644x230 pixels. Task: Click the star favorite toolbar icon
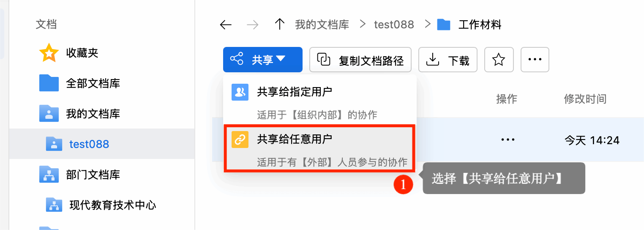tap(499, 60)
